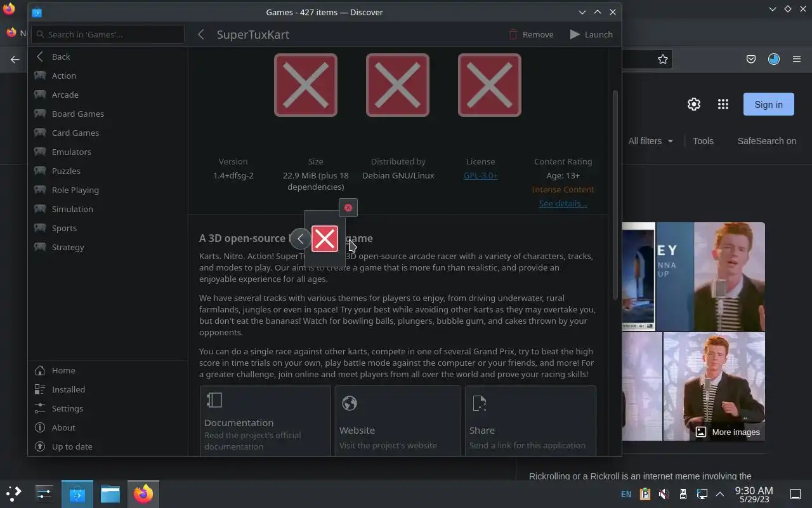Viewport: 812px width, 508px height.
Task: Click the Discover page vertical scrollbar
Action: 614,194
